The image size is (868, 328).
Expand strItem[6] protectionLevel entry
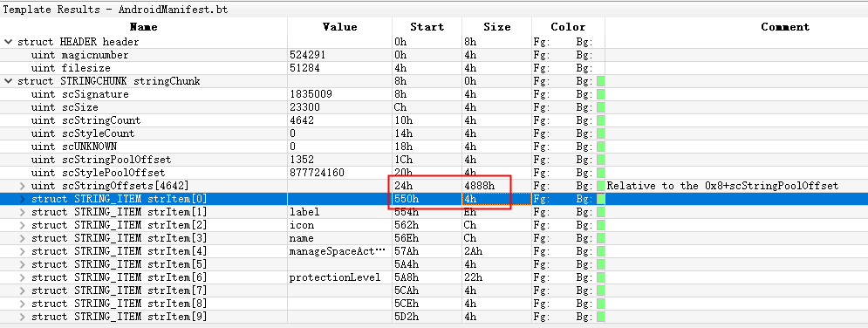22,277
